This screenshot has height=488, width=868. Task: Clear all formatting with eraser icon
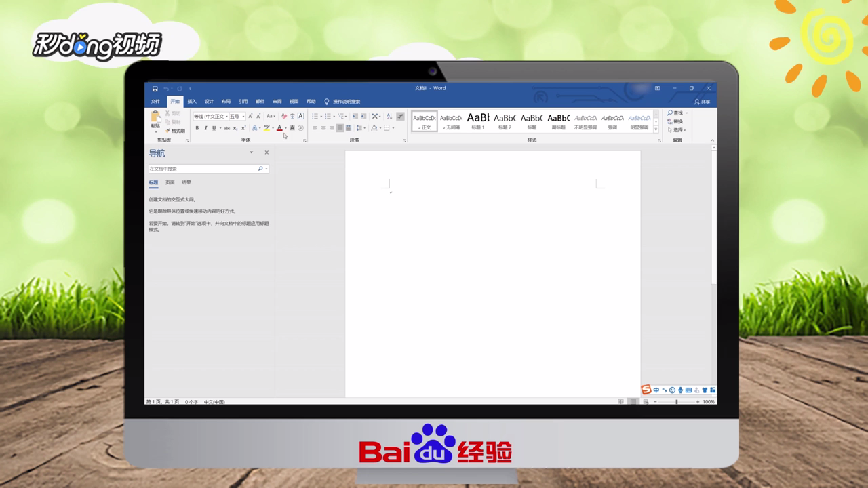(x=285, y=116)
